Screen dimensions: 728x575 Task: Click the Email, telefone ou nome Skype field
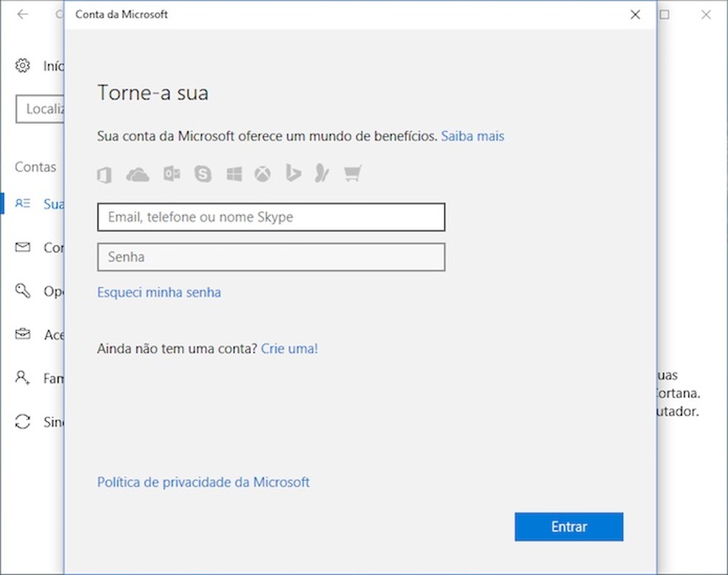(x=270, y=217)
